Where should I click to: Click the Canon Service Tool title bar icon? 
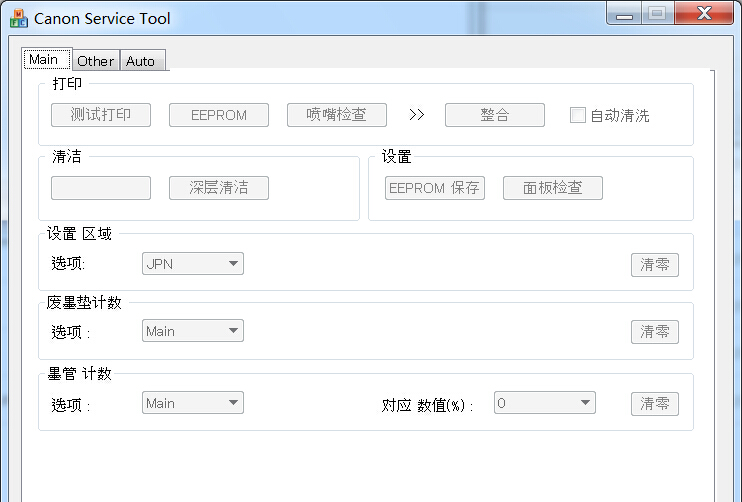click(x=18, y=19)
